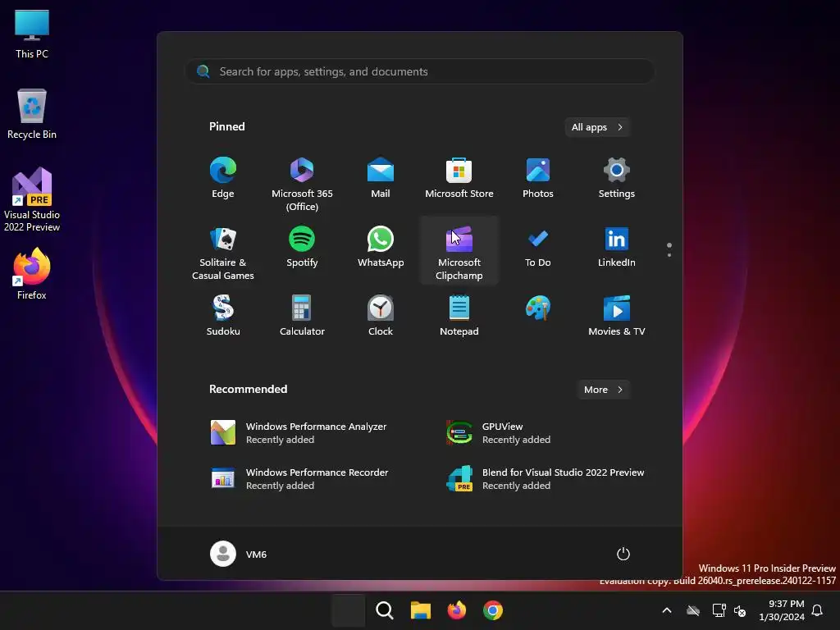This screenshot has height=630, width=840.
Task: Open Microsoft Store
Action: (459, 178)
